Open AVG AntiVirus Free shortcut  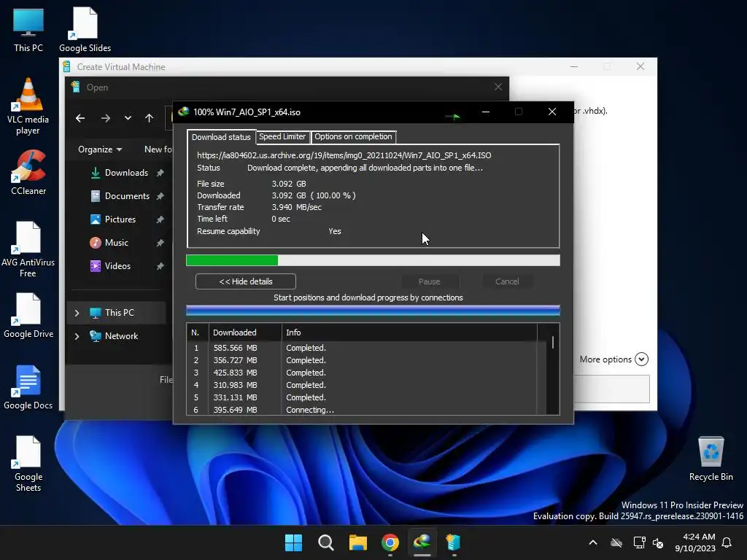(x=28, y=249)
